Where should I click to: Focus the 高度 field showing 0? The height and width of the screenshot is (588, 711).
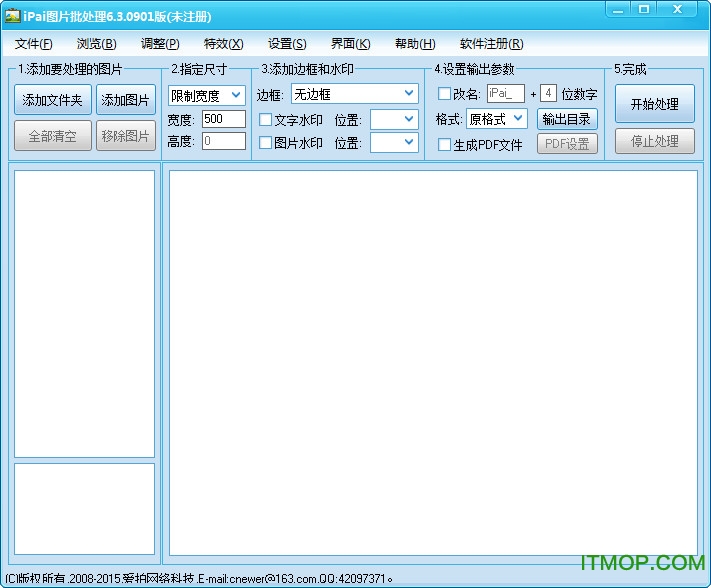224,141
